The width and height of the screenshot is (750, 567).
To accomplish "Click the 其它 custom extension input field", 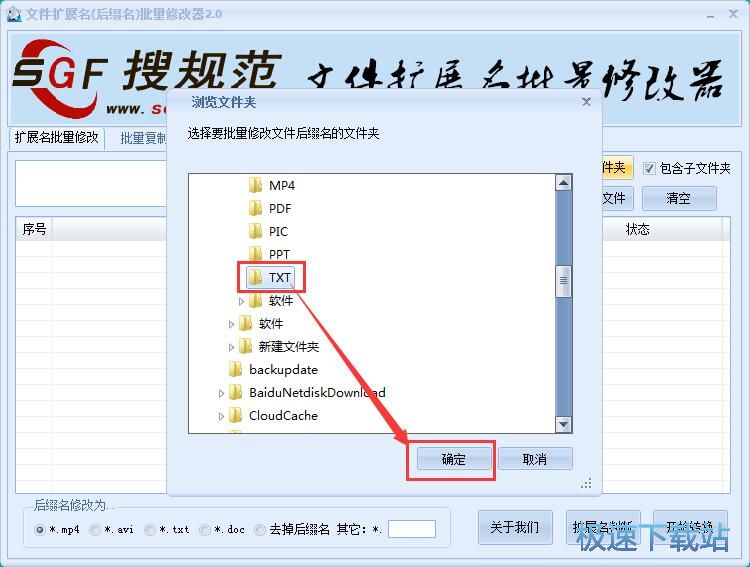I will (412, 529).
